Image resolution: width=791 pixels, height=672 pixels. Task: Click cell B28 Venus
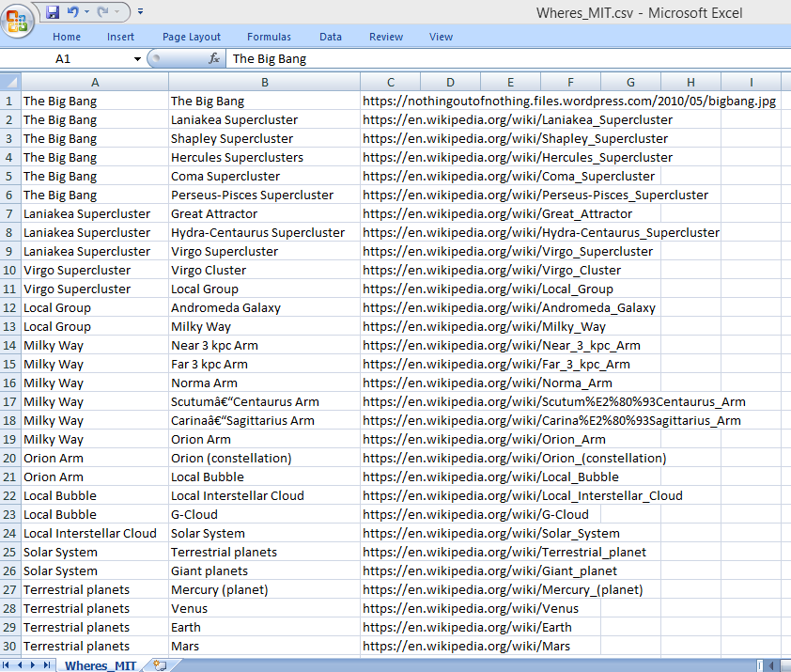point(264,608)
